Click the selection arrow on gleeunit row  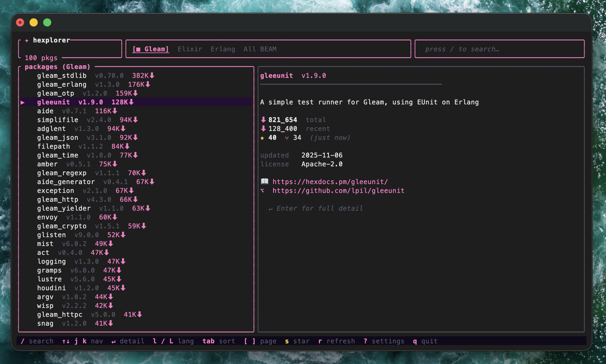pos(23,102)
